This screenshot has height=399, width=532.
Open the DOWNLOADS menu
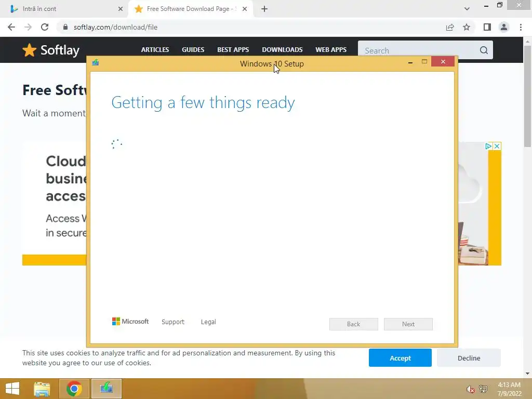282,49
